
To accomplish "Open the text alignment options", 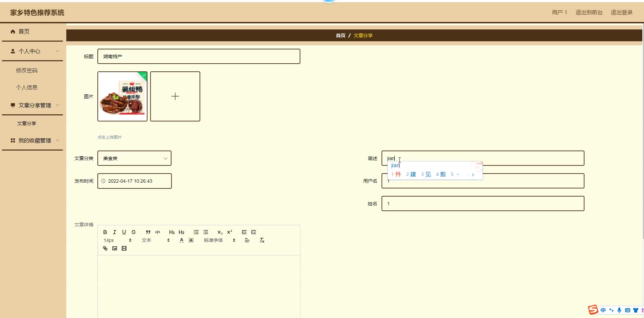I will click(x=247, y=240).
